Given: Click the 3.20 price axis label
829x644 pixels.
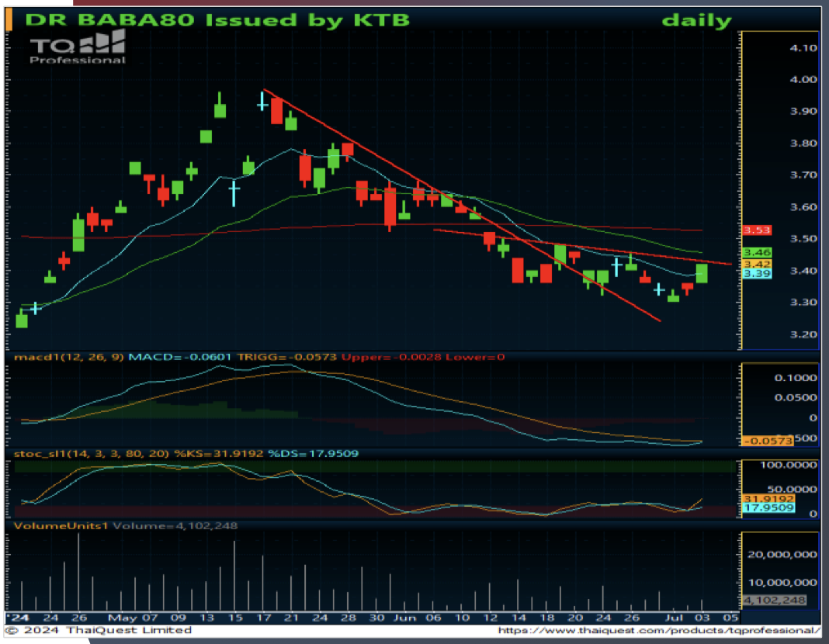Looking at the screenshot, I should coord(803,334).
